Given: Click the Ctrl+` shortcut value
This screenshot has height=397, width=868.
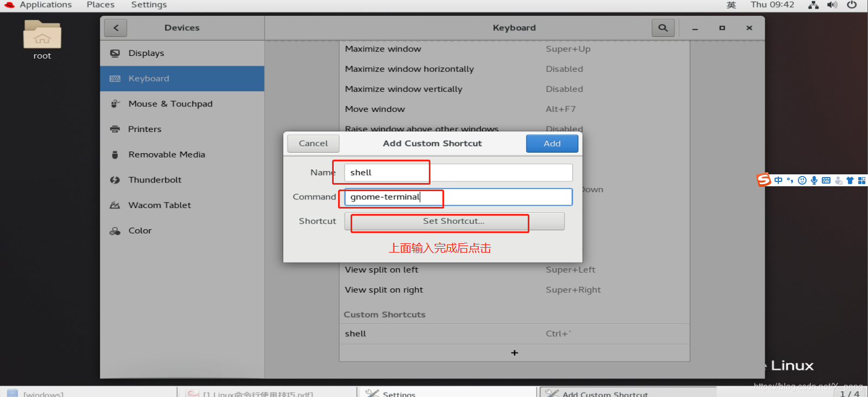Looking at the screenshot, I should (x=558, y=334).
